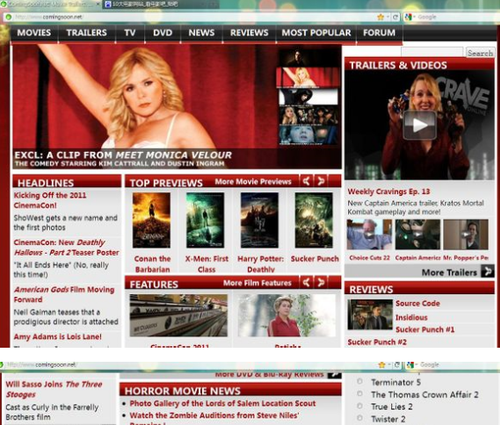Open the REVIEWS navigation item
The height and width of the screenshot is (425, 500).
(x=249, y=33)
